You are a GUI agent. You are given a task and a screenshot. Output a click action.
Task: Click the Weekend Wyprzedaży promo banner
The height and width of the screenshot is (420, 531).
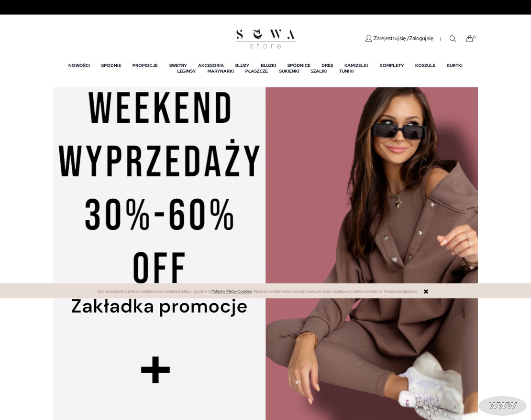click(265, 254)
